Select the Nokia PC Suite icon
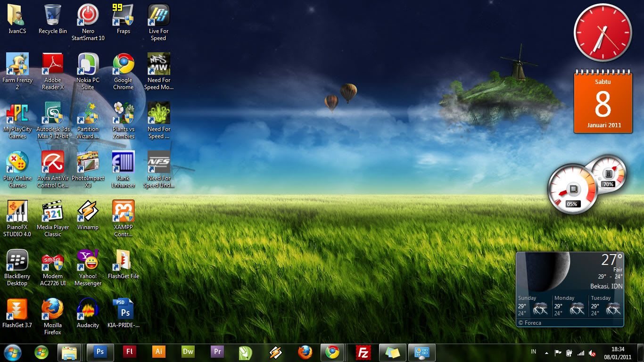The height and width of the screenshot is (362, 644). tap(88, 71)
